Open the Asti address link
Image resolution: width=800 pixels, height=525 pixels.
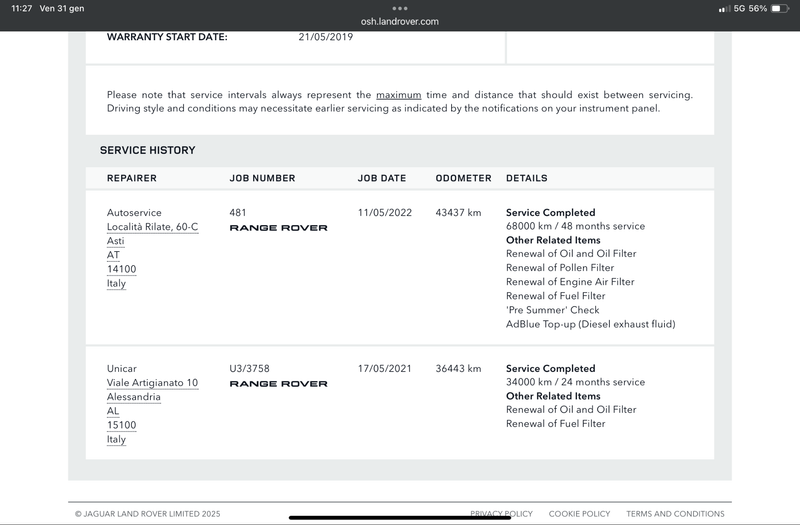(115, 241)
